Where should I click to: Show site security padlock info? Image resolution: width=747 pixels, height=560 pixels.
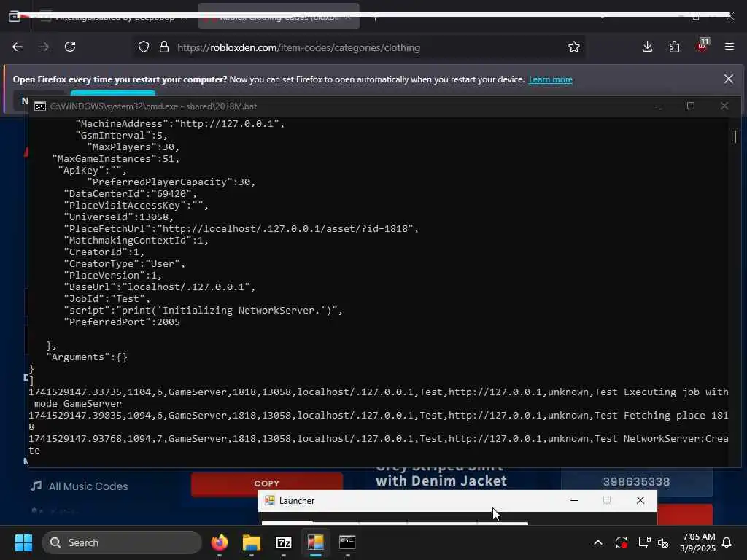click(164, 47)
